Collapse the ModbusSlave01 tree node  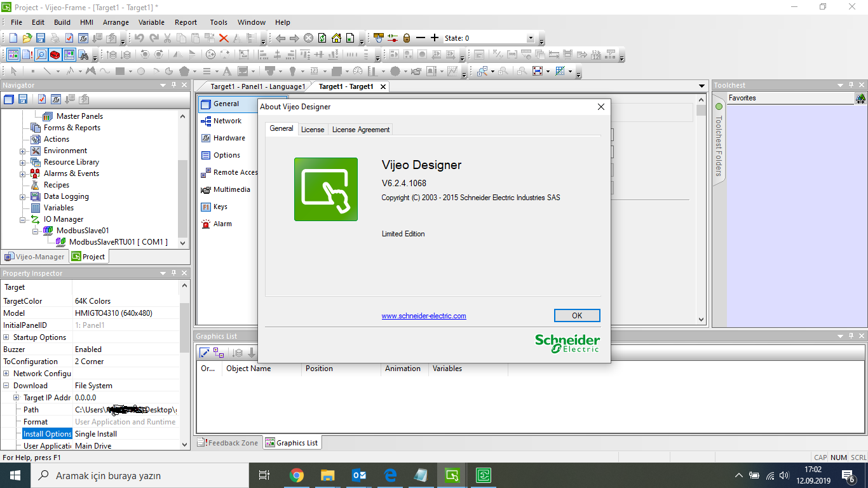[x=36, y=231]
